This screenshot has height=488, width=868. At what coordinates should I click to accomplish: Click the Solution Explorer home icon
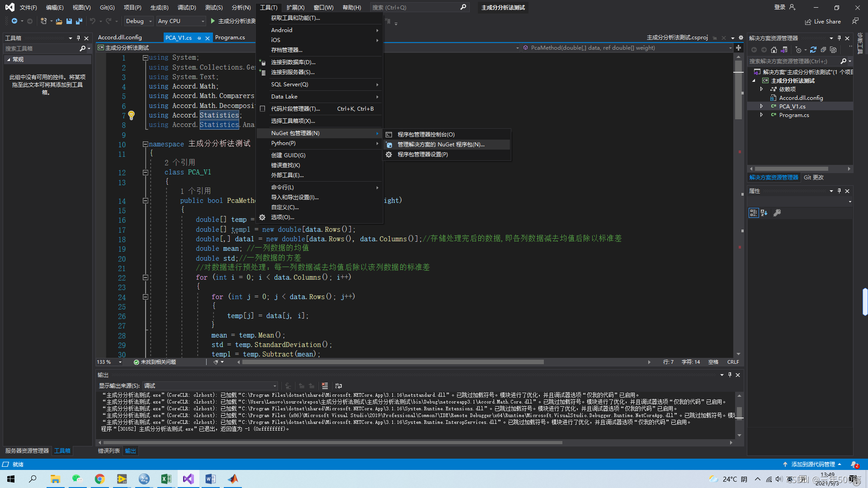(774, 50)
